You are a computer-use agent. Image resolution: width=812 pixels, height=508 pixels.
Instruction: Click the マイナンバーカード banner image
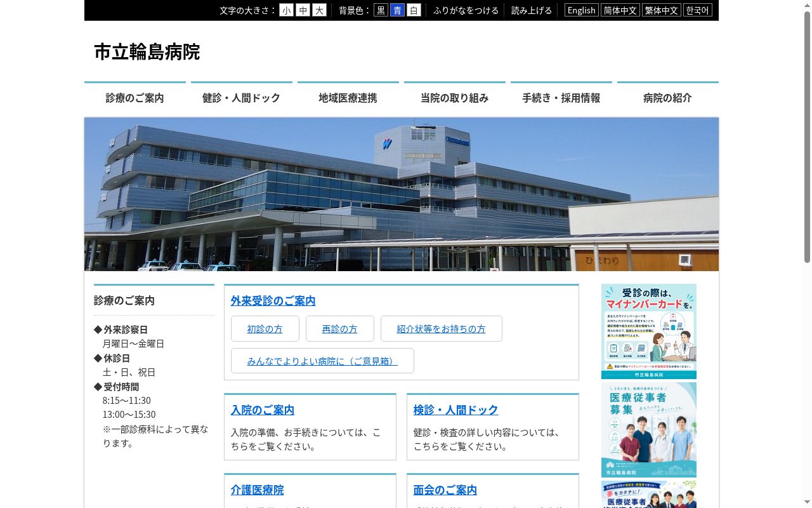[649, 331]
